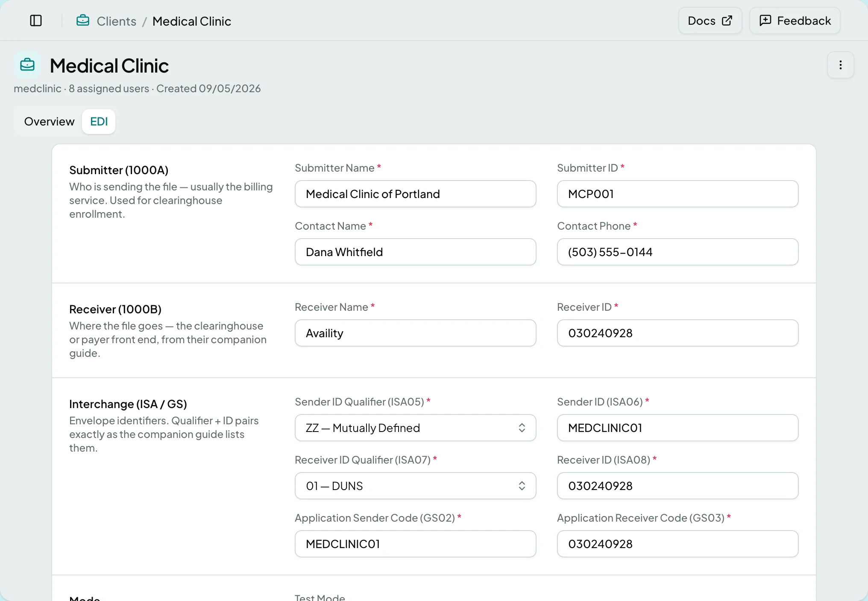
Task: Open Receiver ID Qualifier (ISA07) dropdown
Action: pos(415,486)
